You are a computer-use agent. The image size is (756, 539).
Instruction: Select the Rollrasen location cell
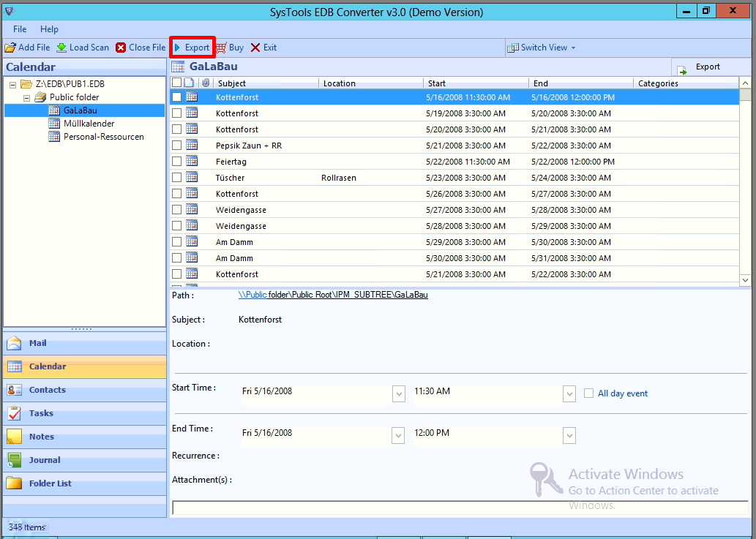click(339, 178)
